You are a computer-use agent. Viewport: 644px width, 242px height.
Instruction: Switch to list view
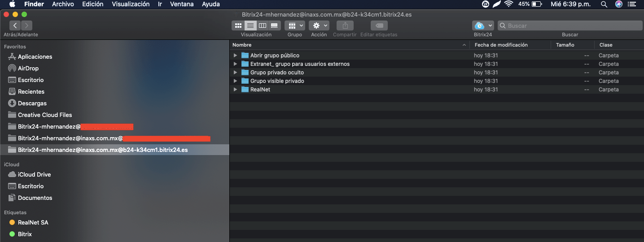point(250,26)
